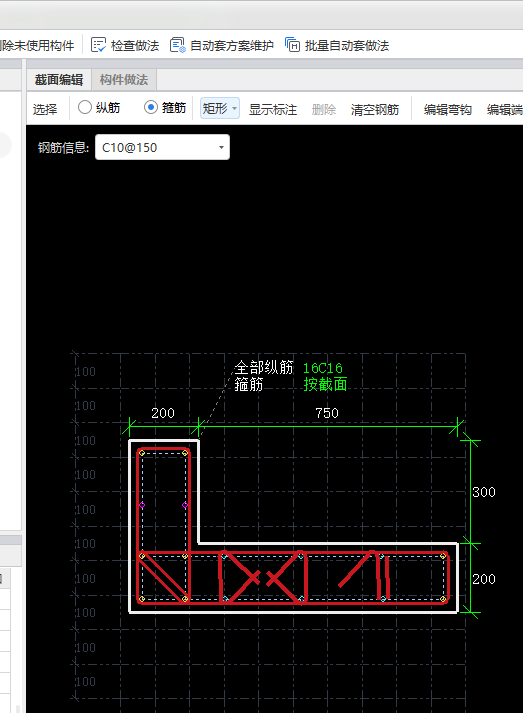Click the 检查做法 checklist icon
Screen dimensions: 523x713
tap(98, 45)
